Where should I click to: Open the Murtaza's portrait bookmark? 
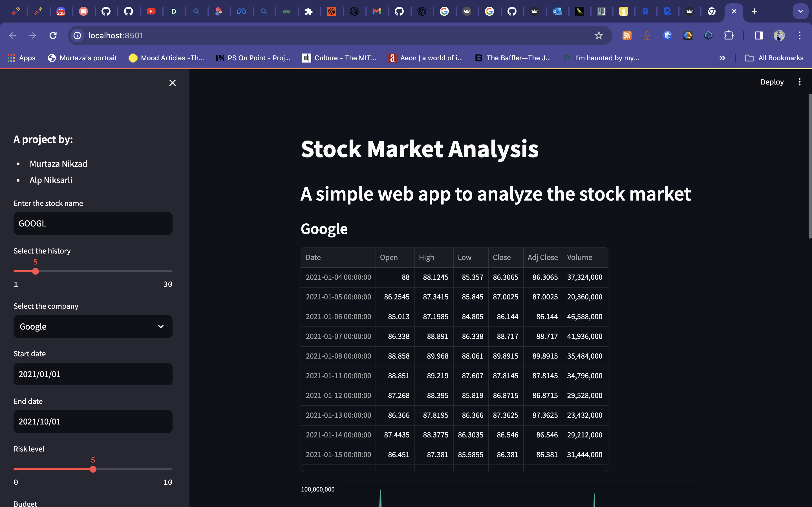click(83, 58)
